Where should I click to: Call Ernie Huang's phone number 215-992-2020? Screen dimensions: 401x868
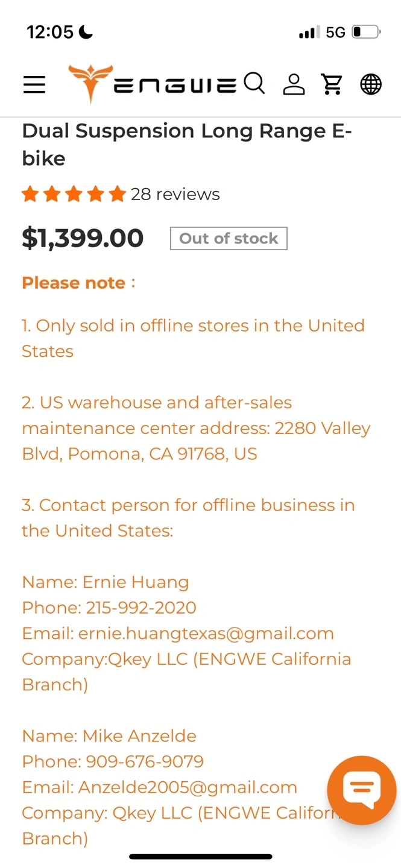[141, 608]
